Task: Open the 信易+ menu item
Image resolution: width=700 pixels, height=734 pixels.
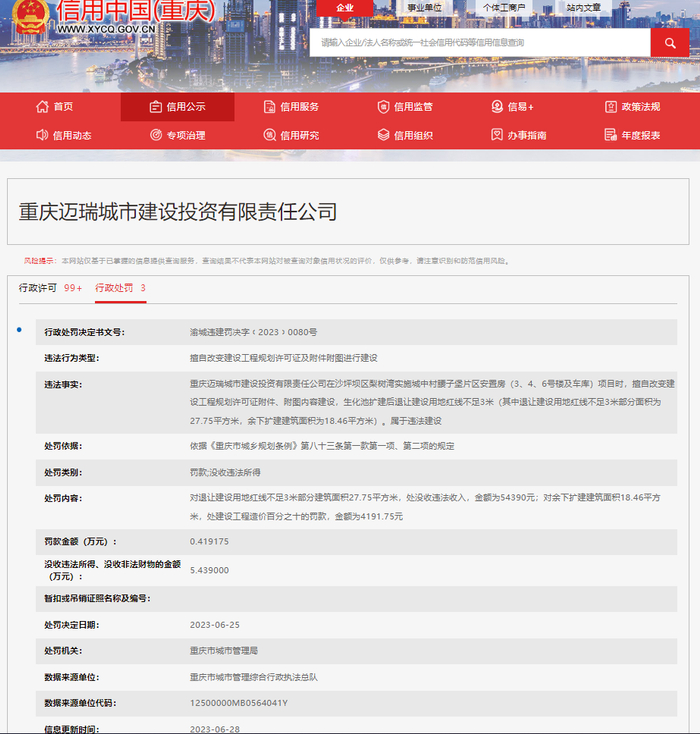Action: (521, 107)
